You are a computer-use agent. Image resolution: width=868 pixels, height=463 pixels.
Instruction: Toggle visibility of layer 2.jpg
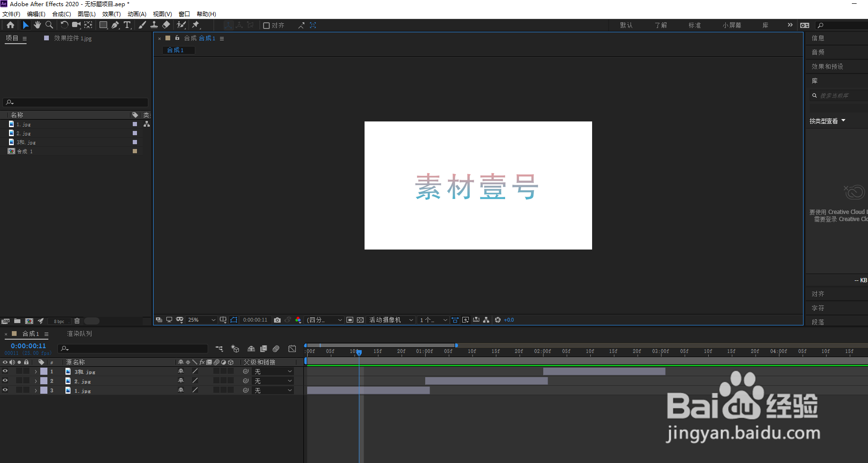pyautogui.click(x=5, y=380)
